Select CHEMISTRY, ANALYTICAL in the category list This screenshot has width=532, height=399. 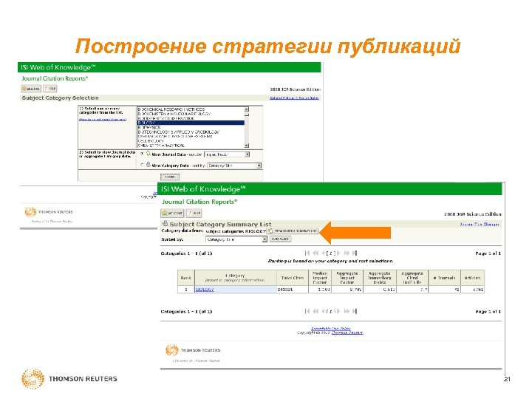click(191, 146)
